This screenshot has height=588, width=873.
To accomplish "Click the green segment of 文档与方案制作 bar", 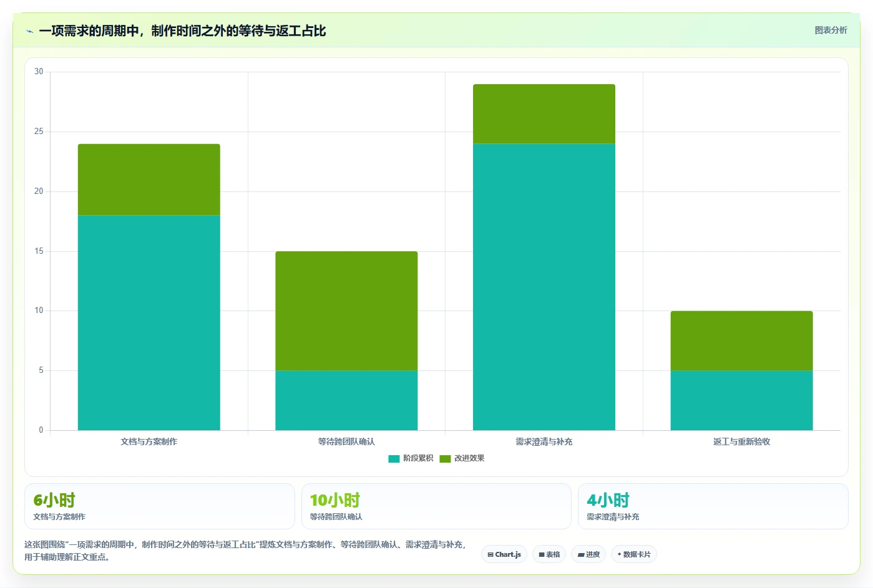I will (x=149, y=180).
